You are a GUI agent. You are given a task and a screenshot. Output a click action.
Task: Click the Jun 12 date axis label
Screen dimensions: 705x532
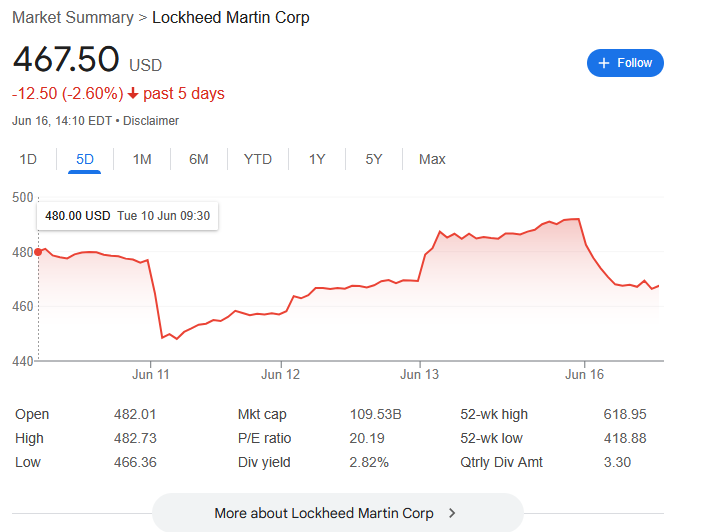click(281, 374)
